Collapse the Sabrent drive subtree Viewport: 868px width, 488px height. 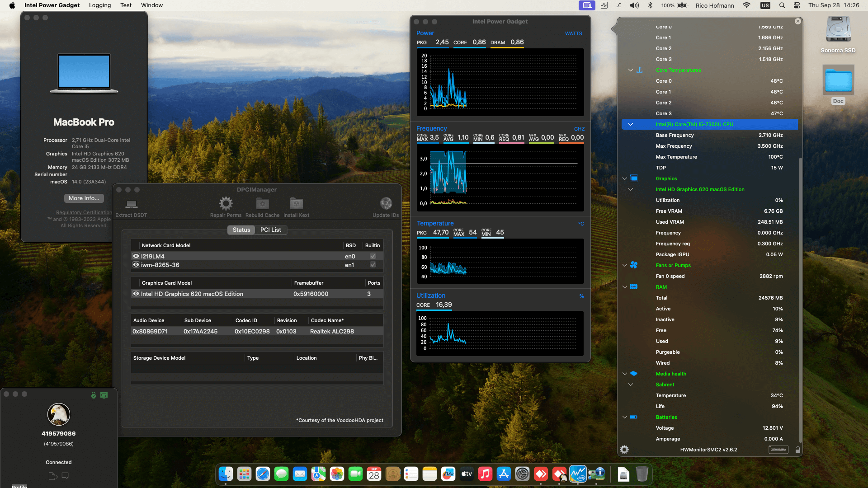point(631,385)
